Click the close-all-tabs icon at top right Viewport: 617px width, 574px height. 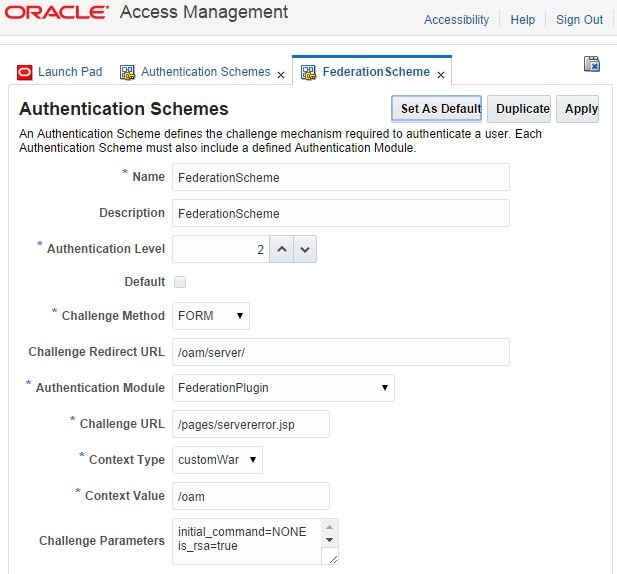tap(591, 64)
